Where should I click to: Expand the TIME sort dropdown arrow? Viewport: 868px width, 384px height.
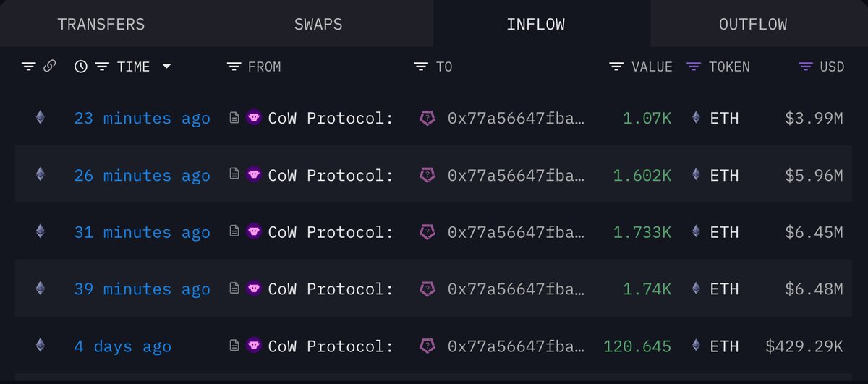point(167,67)
